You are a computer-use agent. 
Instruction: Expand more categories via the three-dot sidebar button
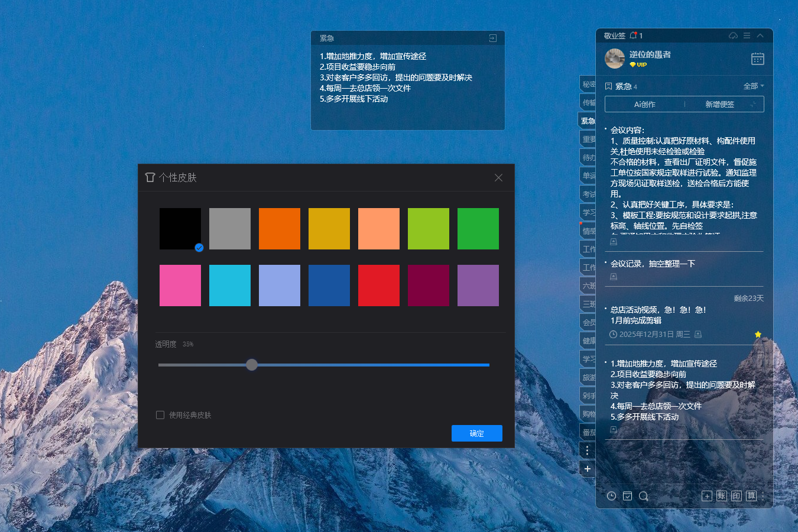[x=587, y=450]
